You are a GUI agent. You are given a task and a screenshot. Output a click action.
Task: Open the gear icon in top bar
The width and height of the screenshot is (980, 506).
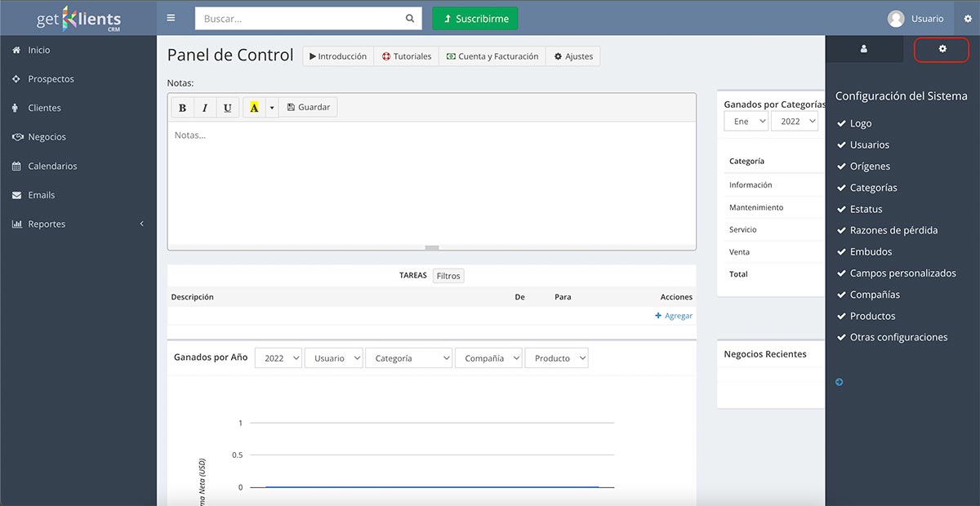[968, 19]
